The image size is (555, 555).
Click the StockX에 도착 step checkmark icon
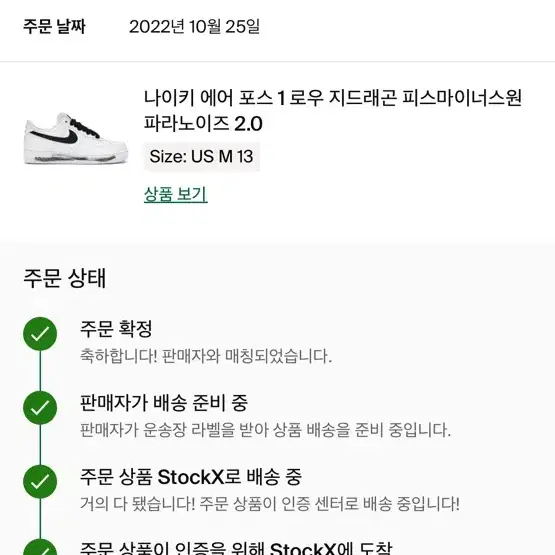click(x=40, y=547)
